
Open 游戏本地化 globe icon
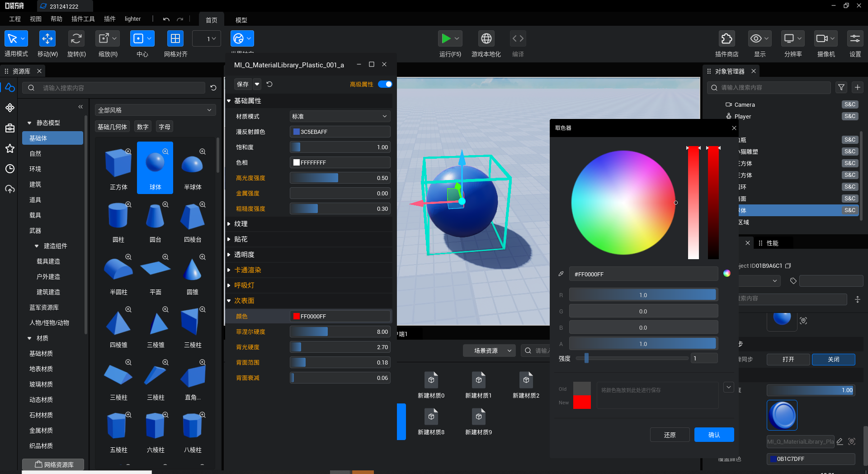486,38
